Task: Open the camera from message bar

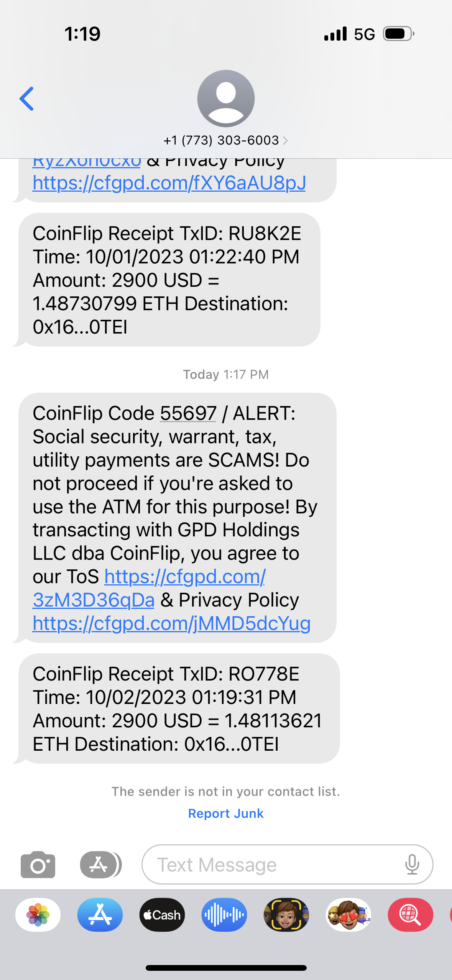Action: click(38, 865)
